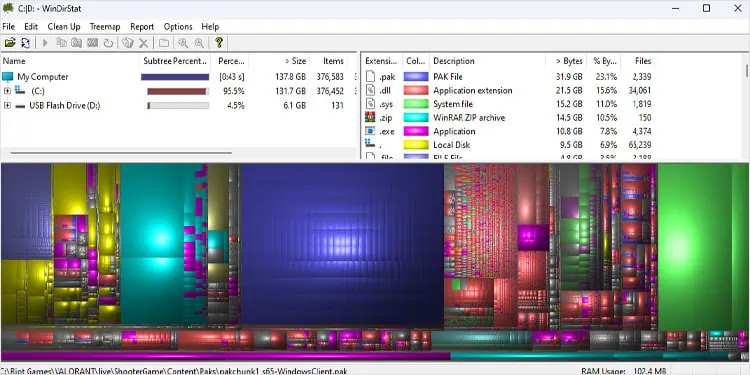
Task: Open the Edit menu
Action: tap(31, 27)
